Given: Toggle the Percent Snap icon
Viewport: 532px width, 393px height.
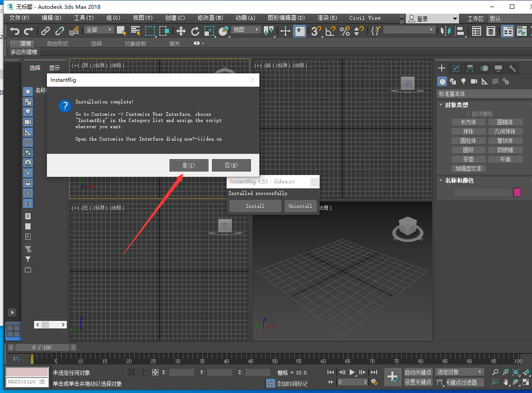Looking at the screenshot, I should (x=345, y=31).
